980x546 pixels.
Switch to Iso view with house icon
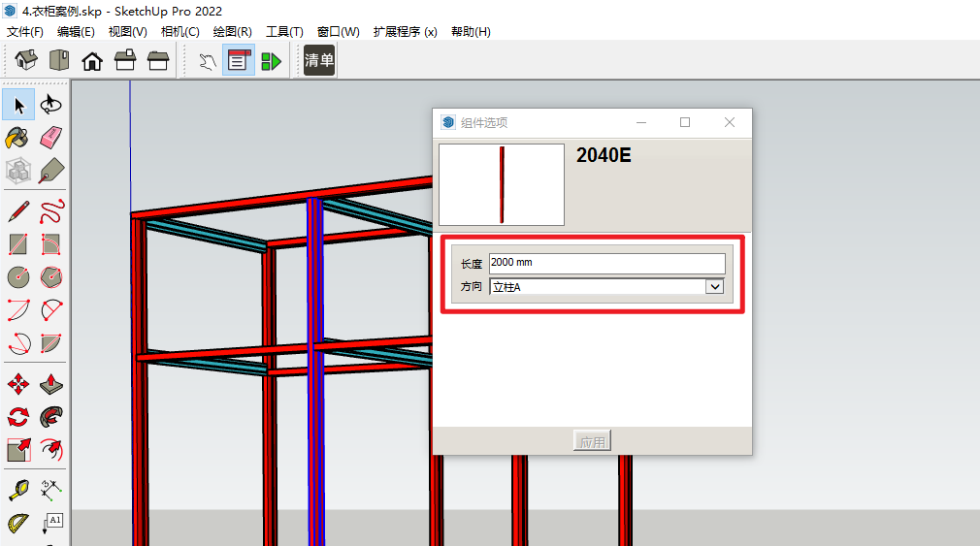(26, 61)
